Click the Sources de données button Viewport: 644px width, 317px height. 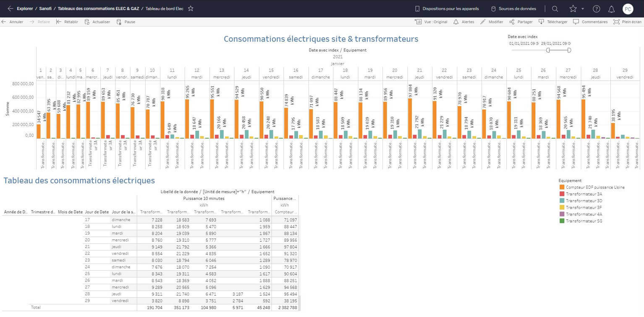pyautogui.click(x=513, y=9)
